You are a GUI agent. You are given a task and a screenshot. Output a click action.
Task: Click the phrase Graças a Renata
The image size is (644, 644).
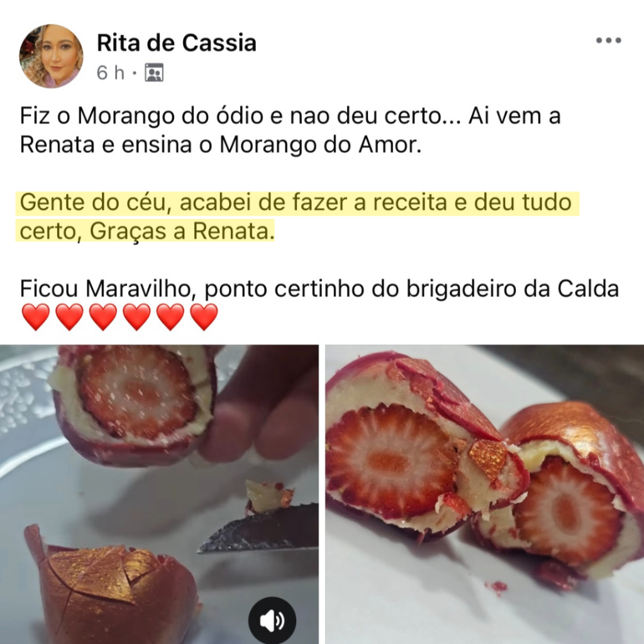pos(182,231)
